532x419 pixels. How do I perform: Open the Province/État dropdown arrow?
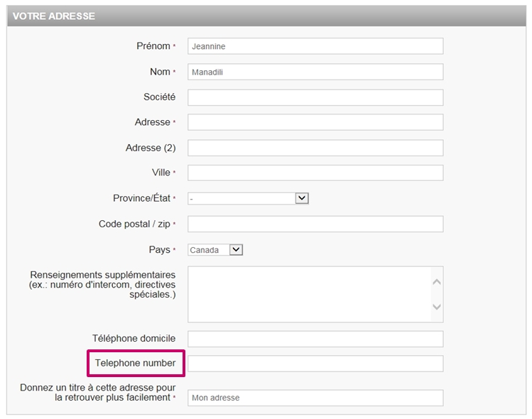pyautogui.click(x=302, y=198)
